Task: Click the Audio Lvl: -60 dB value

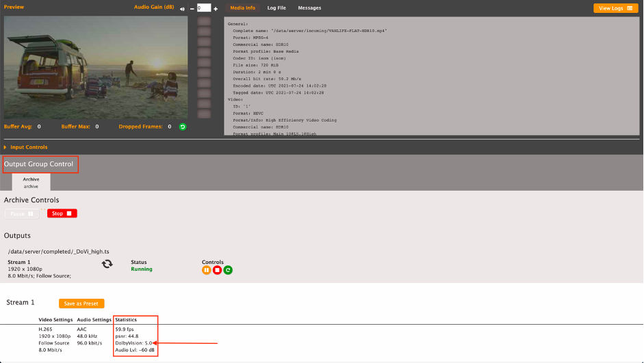Action: tap(135, 350)
